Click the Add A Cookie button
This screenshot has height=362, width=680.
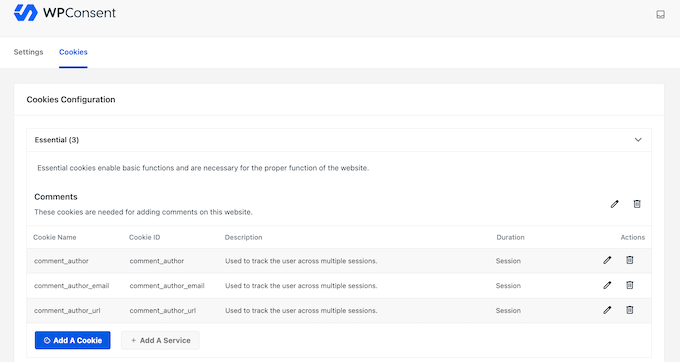[72, 340]
